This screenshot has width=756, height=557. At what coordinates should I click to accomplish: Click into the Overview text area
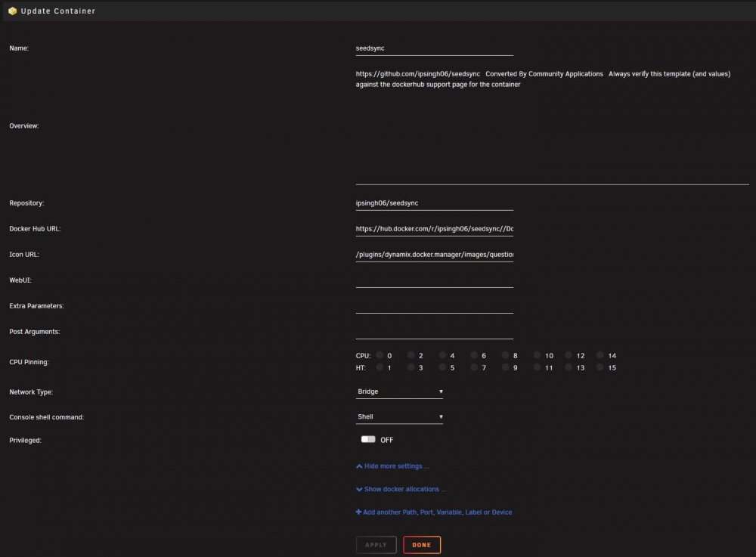(552, 126)
